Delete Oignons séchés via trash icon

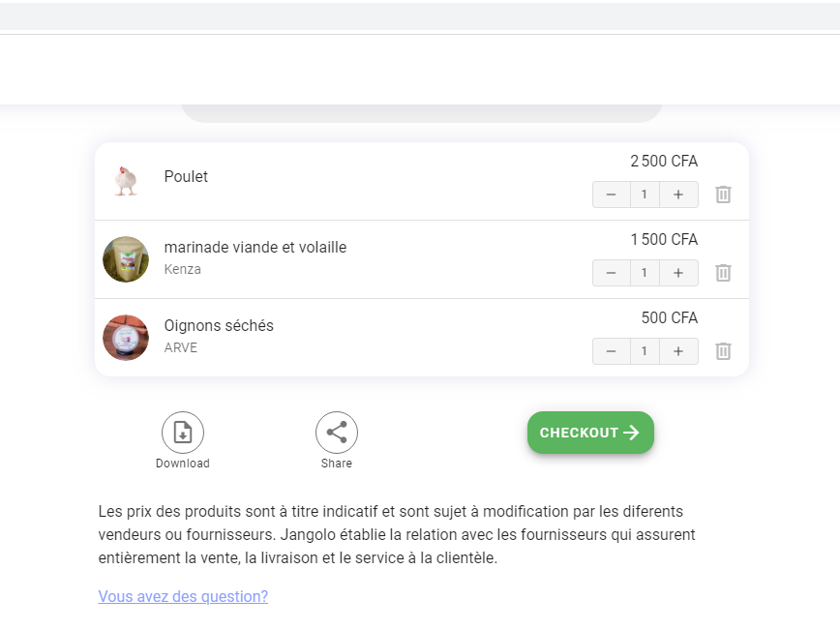[723, 351]
